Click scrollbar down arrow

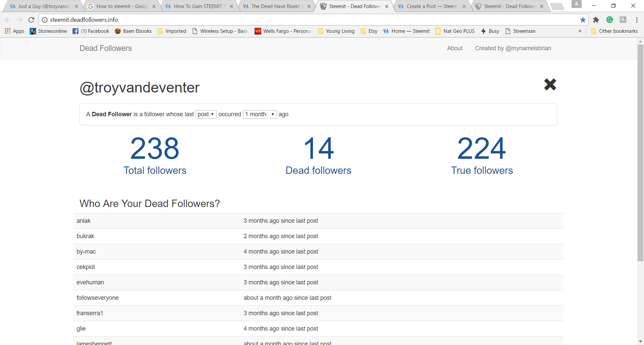point(640,342)
